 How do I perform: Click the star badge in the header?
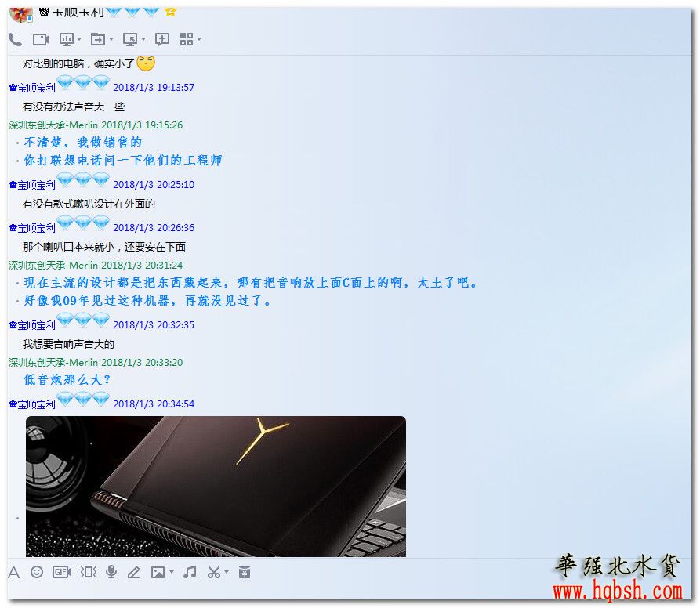point(170,12)
